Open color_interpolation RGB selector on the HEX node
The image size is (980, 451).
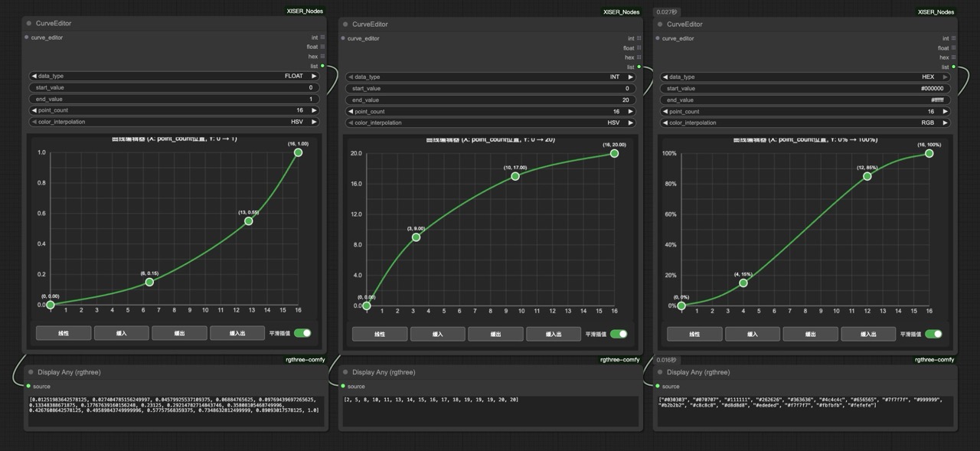click(x=805, y=123)
